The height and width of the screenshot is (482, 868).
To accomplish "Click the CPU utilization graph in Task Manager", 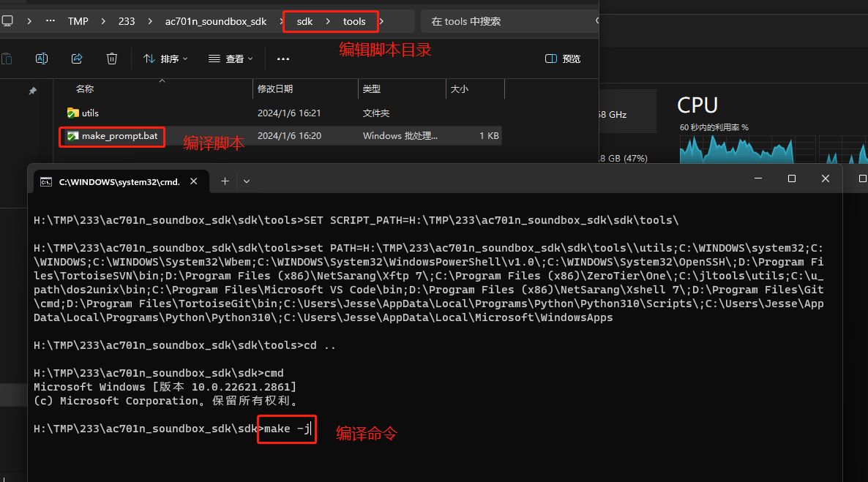I will click(x=747, y=149).
